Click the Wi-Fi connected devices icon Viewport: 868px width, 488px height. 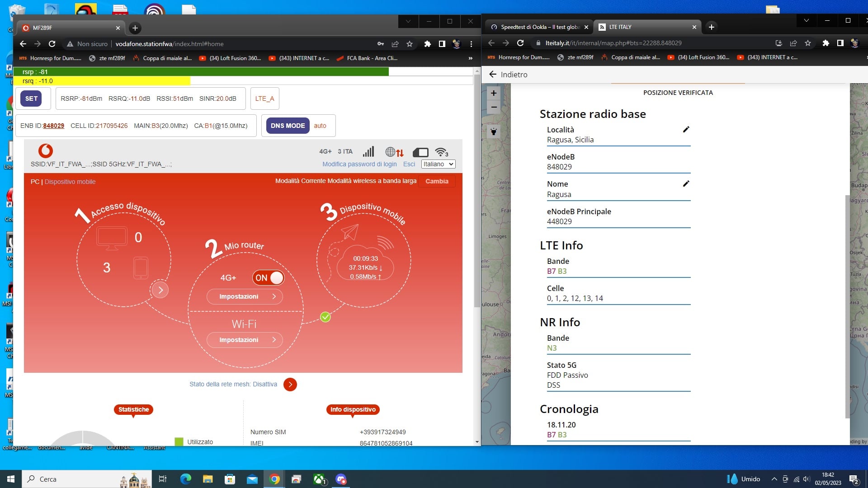tap(441, 152)
